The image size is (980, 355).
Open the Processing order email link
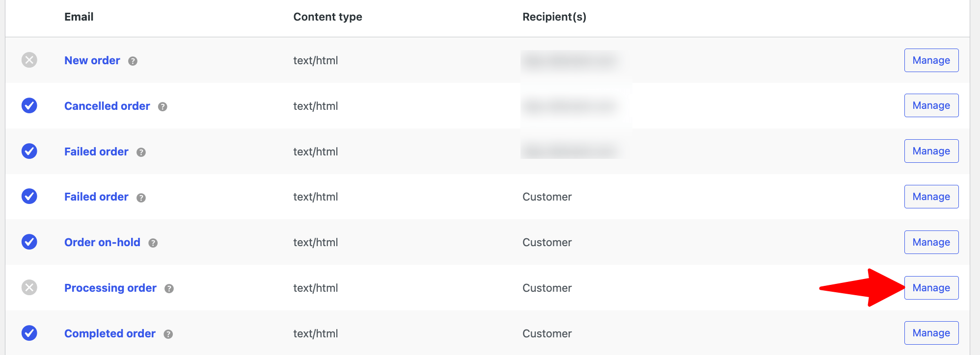[110, 288]
